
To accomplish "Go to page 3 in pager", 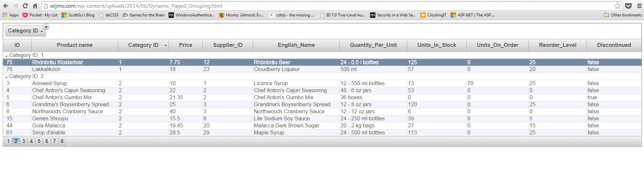I will (24, 141).
